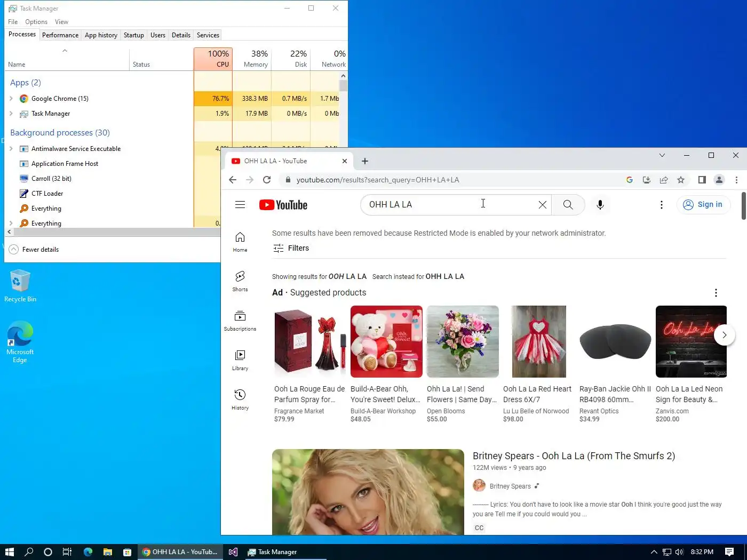
Task: Open History in YouTube sidebar
Action: tap(240, 400)
